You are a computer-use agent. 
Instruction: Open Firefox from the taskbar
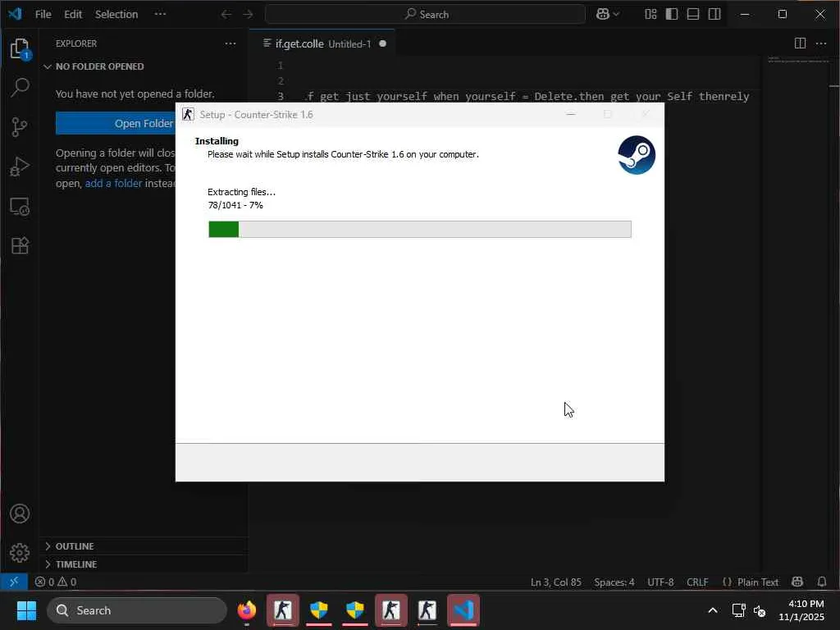(x=247, y=610)
